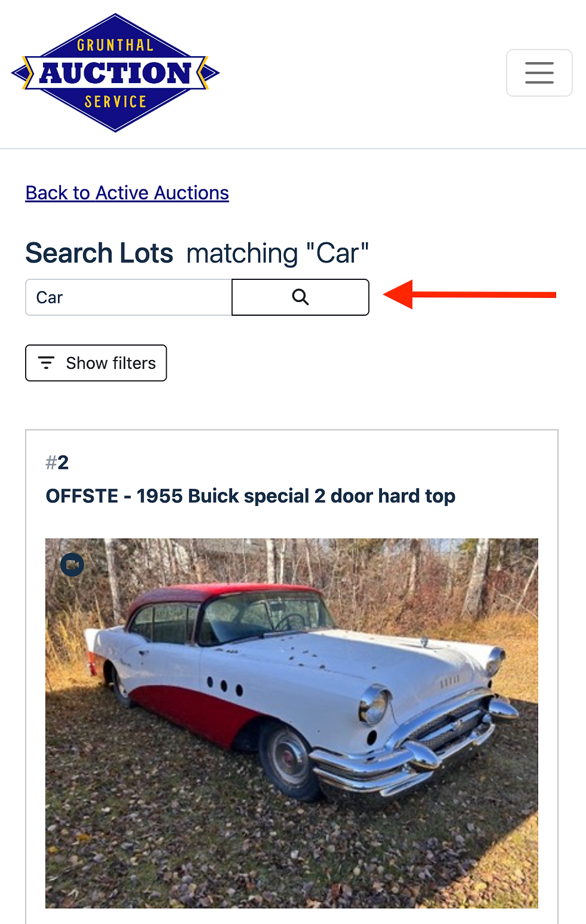586x924 pixels.
Task: Click the video camera badge on Buick photo
Action: pos(72,565)
